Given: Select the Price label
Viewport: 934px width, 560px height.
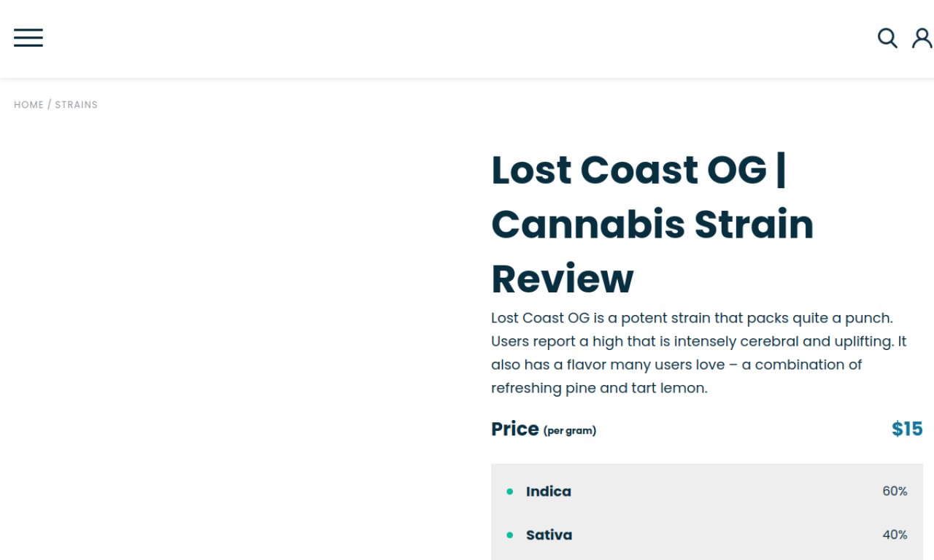Looking at the screenshot, I should [515, 429].
